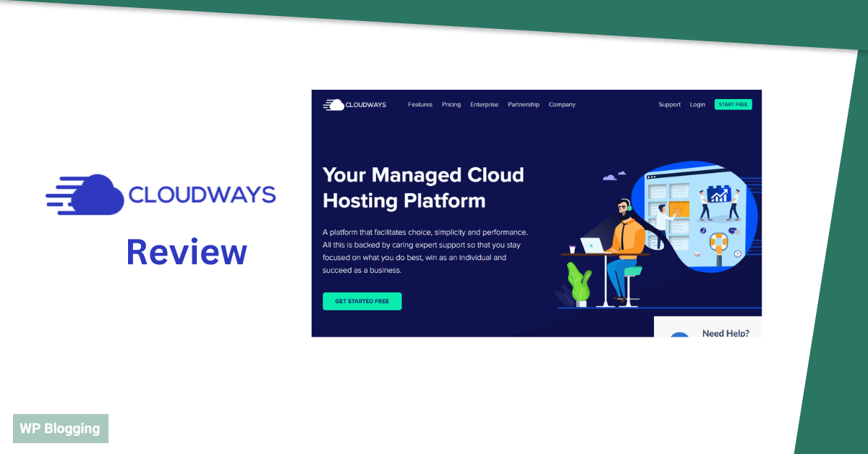Viewport: 868px width, 454px height.
Task: Click the WP Blogging badge
Action: (61, 429)
